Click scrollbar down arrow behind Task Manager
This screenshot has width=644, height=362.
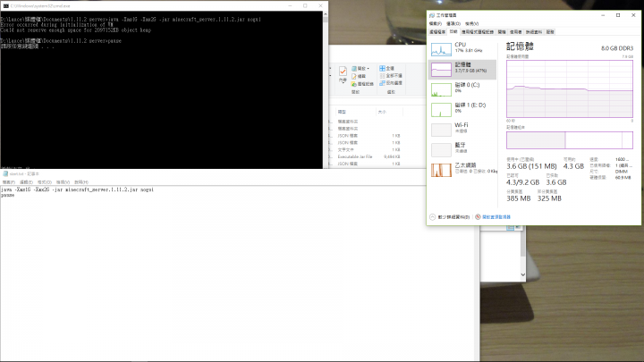(523, 274)
